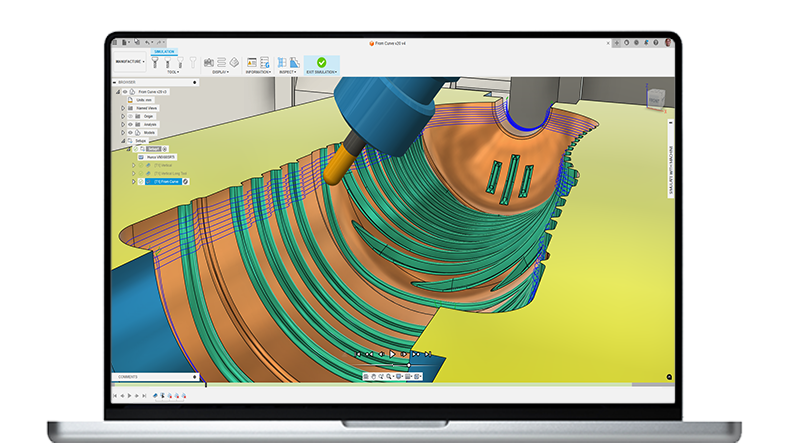The width and height of the screenshot is (788, 444).
Task: Switch to the SIMULATION ribbon tab
Action: tap(164, 51)
